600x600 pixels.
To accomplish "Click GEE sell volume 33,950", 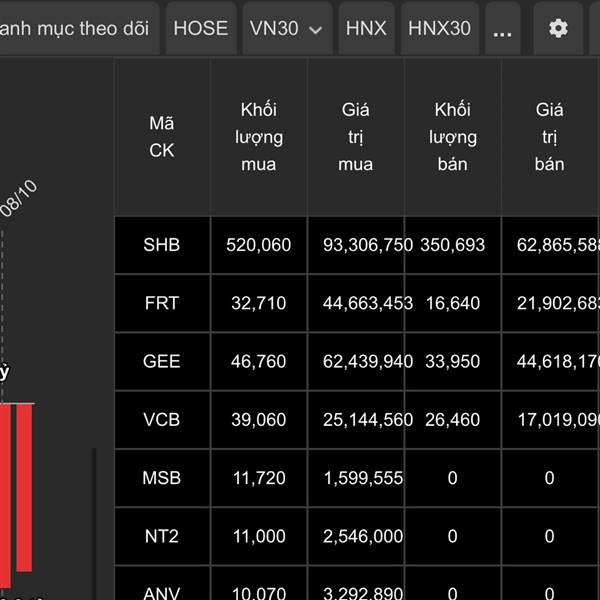I will click(453, 362).
